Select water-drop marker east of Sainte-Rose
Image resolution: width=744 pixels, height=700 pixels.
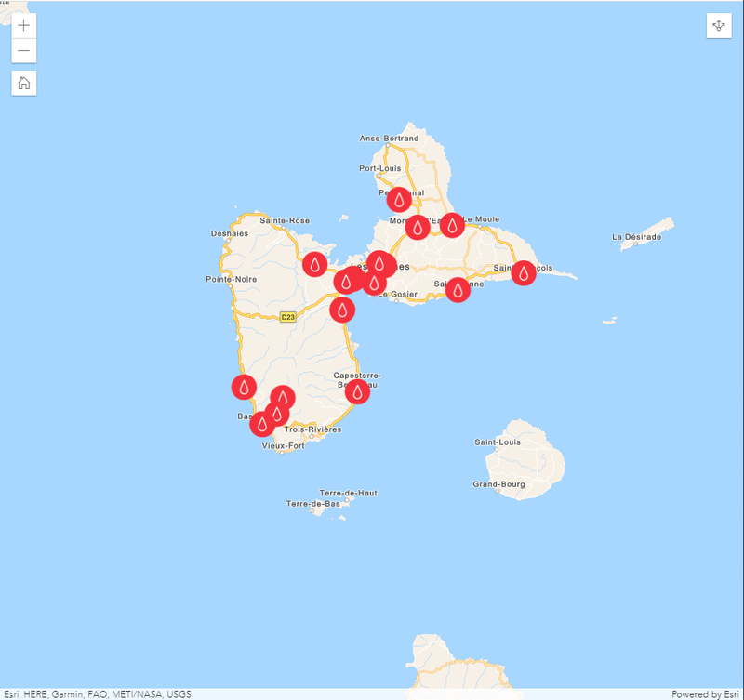(x=315, y=264)
